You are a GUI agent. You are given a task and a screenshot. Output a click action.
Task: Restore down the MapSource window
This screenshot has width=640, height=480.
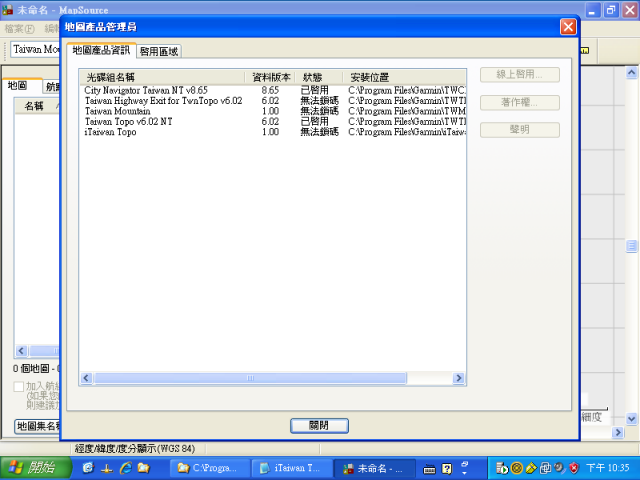tap(611, 10)
